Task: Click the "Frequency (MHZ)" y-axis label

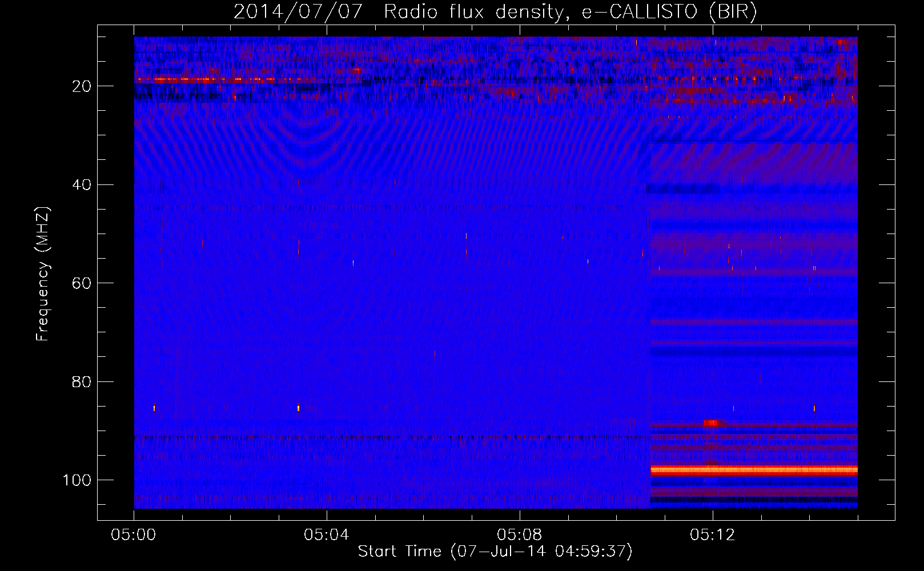Action: point(43,274)
